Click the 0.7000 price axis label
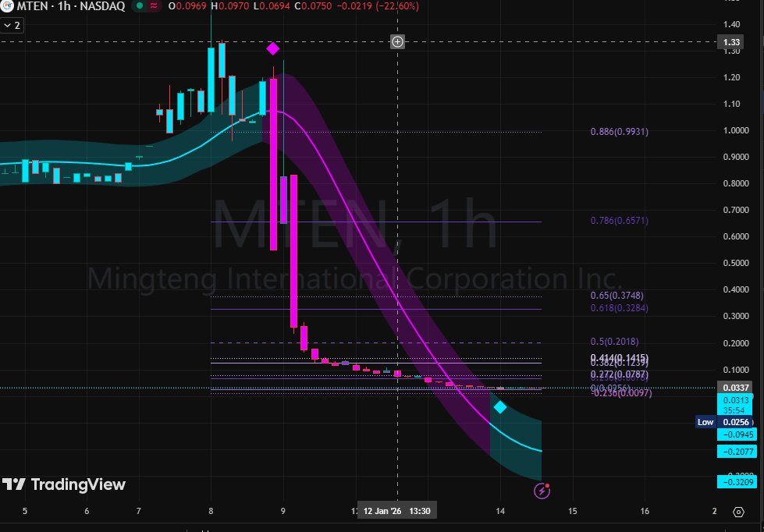This screenshot has width=764, height=532. [735, 210]
